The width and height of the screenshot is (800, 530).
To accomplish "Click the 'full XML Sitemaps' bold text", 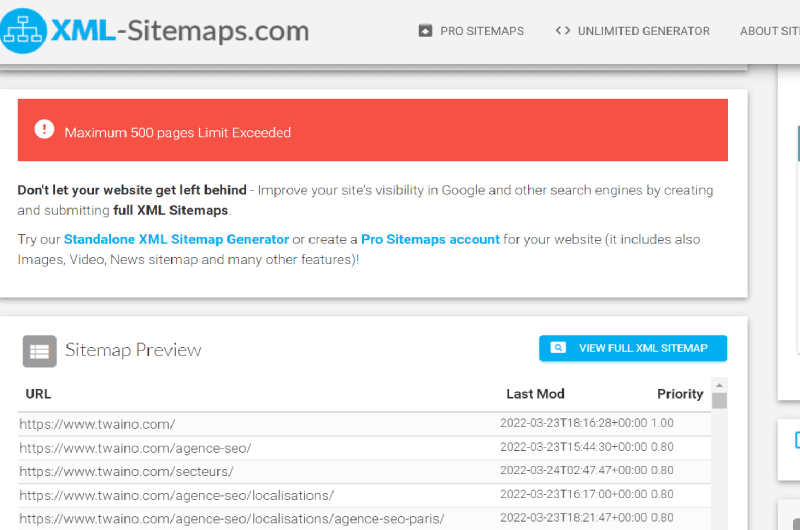I will point(170,210).
